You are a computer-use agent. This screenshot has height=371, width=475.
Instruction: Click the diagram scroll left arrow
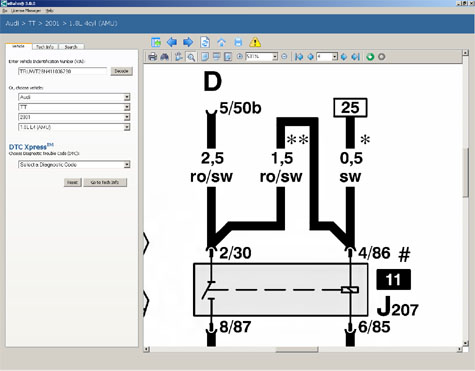[x=146, y=349]
